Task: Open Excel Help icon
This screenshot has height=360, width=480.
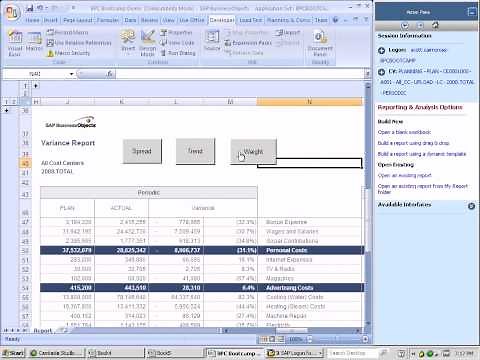Action: (x=336, y=20)
